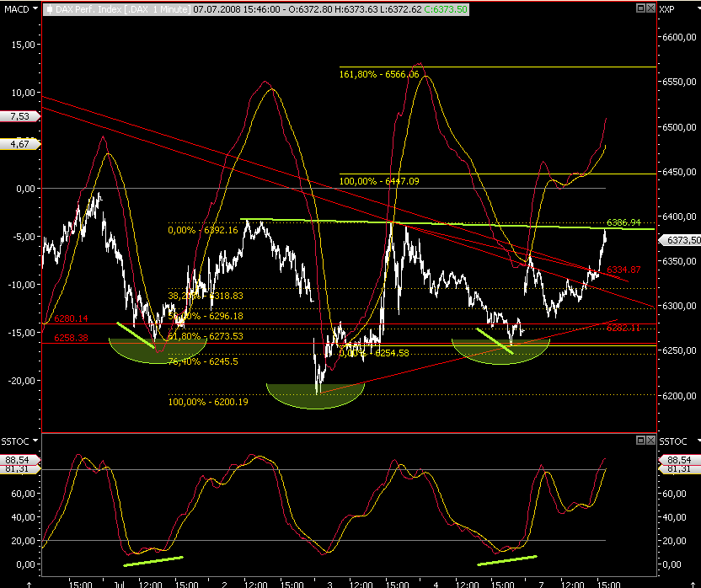Select the 4,67 MACD signal value tag
Viewport: 701px width, 588px height.
point(19,144)
